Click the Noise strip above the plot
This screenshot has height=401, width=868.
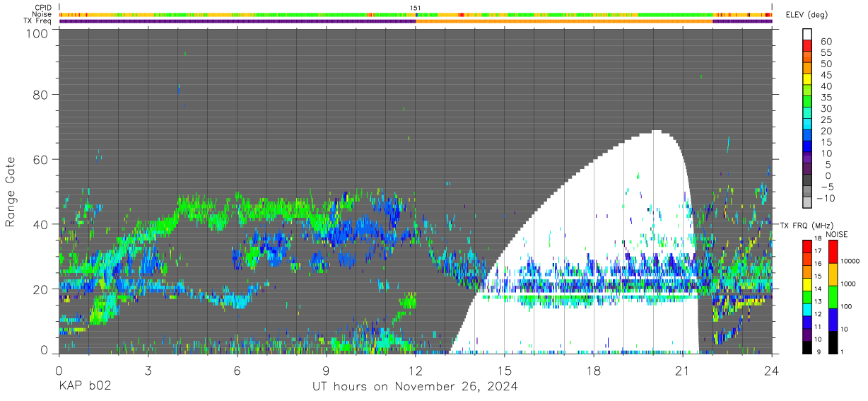(x=416, y=14)
